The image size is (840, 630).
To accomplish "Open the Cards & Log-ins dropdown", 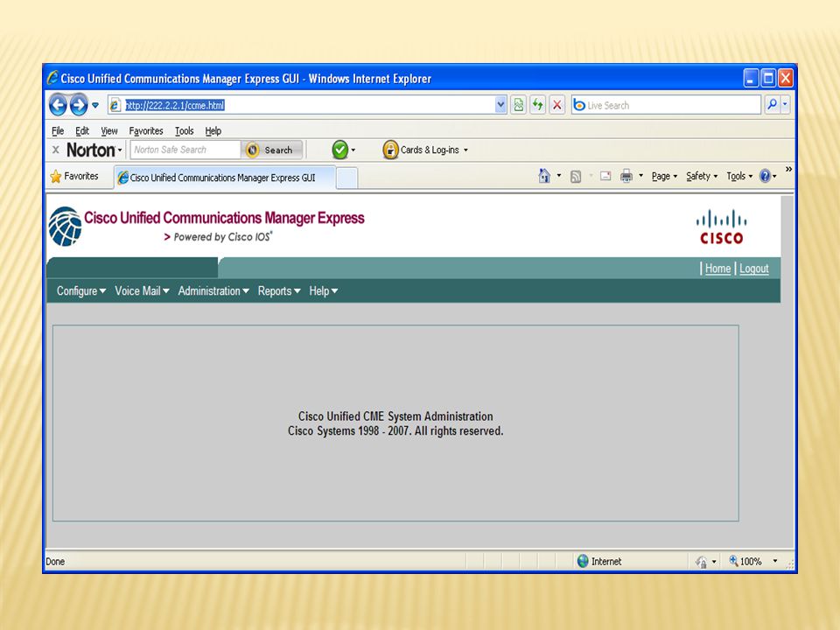I will pyautogui.click(x=465, y=150).
